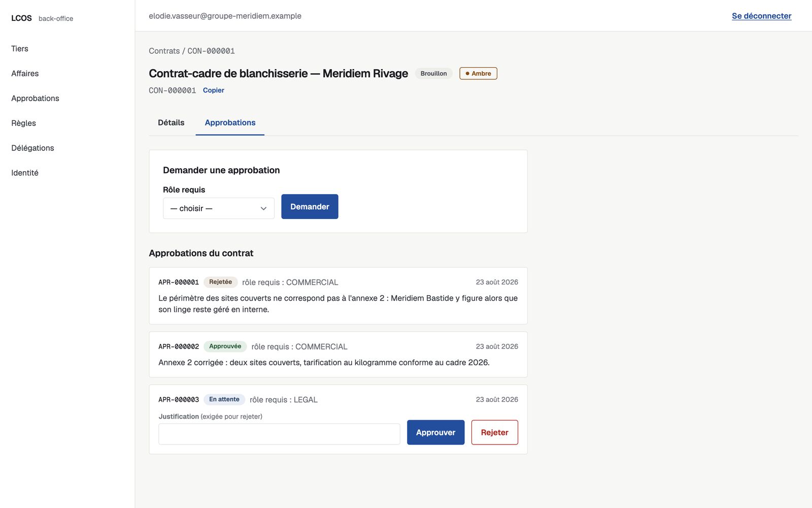Copy the contract number with Copier
Screen dimensions: 812x508
pos(214,90)
